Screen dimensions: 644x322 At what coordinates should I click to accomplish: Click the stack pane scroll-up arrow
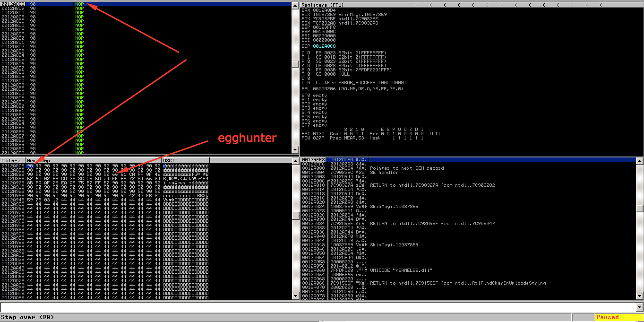click(x=639, y=160)
